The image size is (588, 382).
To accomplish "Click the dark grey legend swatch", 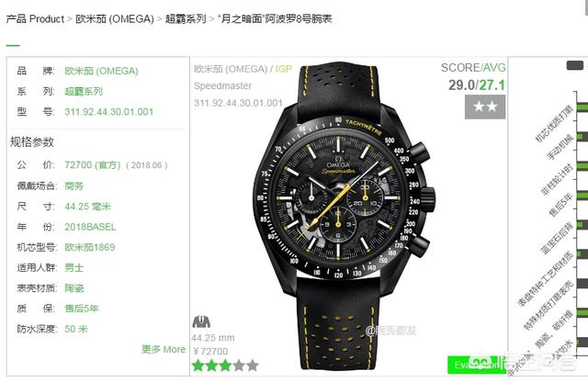I will [574, 65].
